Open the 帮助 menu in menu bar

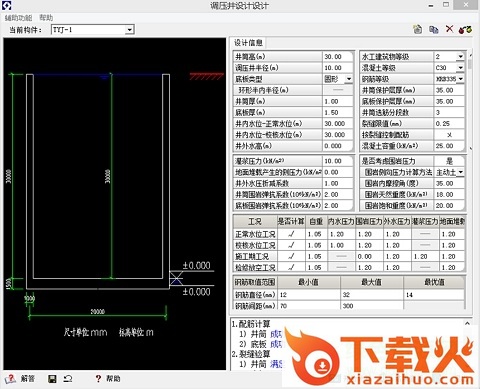46,18
